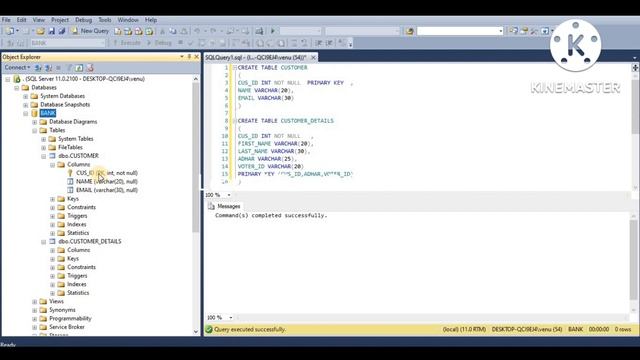Expand Keys under dbo.CUSTOMER

(53, 199)
